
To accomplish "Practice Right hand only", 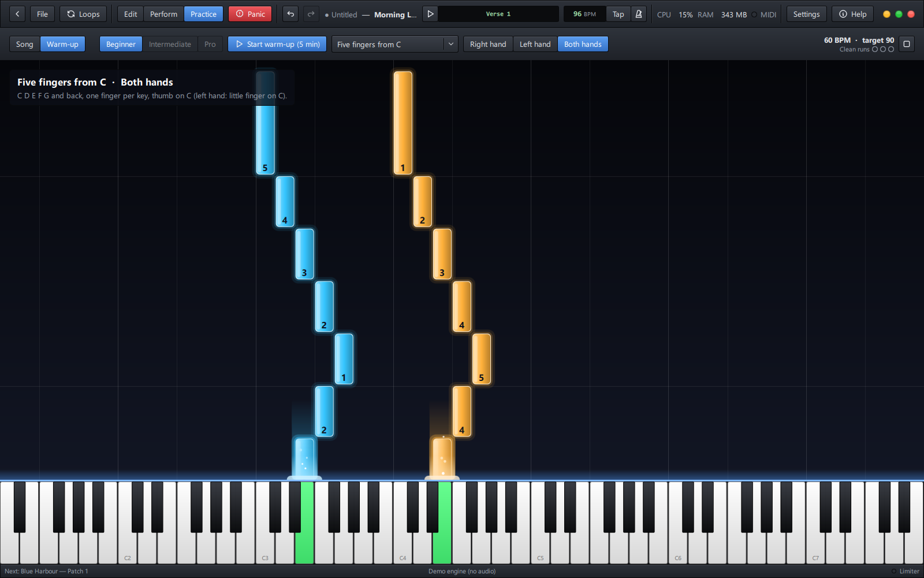I will click(488, 44).
